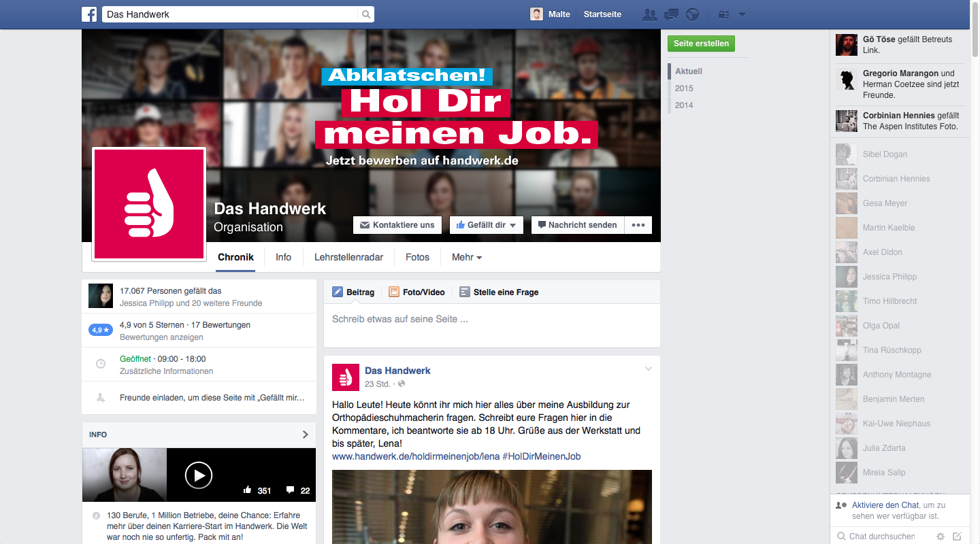Click the clock opening hours icon
This screenshot has height=544, width=980.
[101, 364]
